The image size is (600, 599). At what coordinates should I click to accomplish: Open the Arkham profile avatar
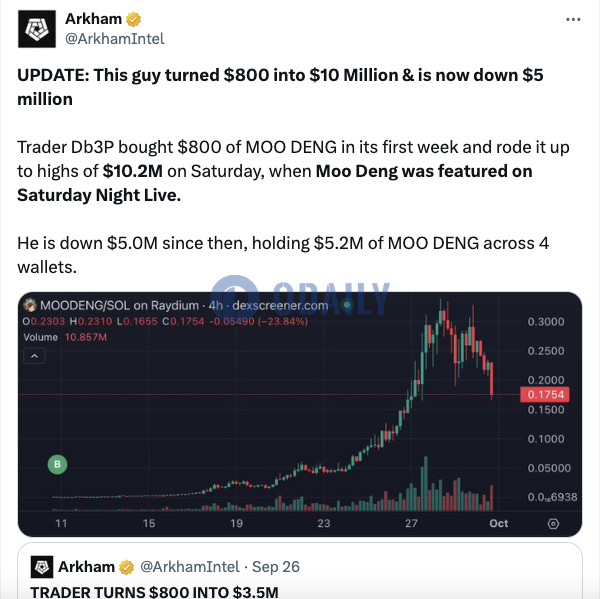point(37,29)
